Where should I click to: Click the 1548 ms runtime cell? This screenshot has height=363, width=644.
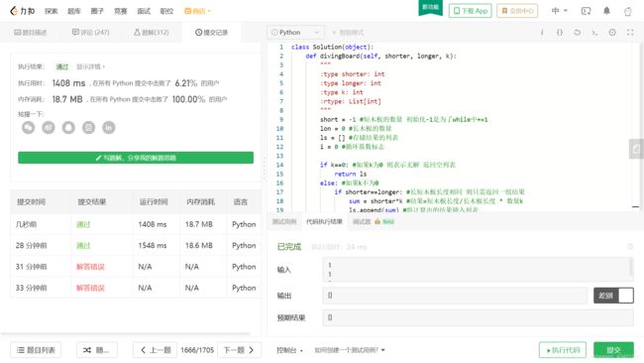(x=153, y=245)
